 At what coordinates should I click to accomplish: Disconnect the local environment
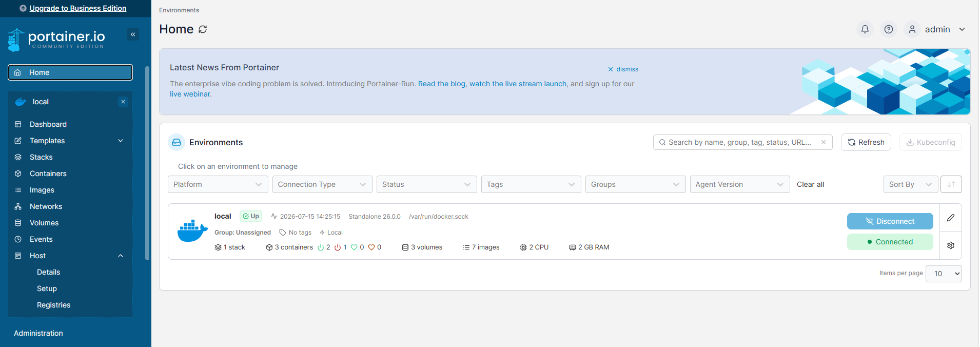click(x=890, y=221)
